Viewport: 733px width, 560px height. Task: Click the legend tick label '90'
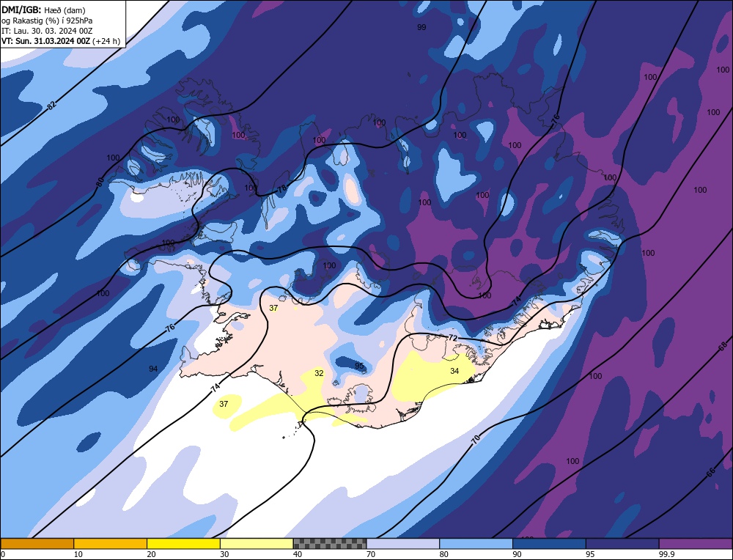(517, 554)
